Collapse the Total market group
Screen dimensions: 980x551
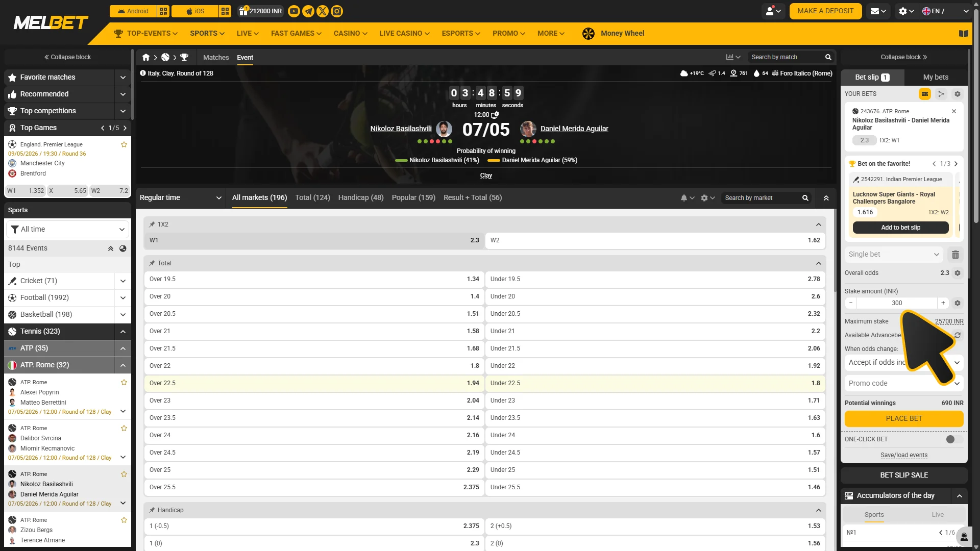click(x=819, y=264)
